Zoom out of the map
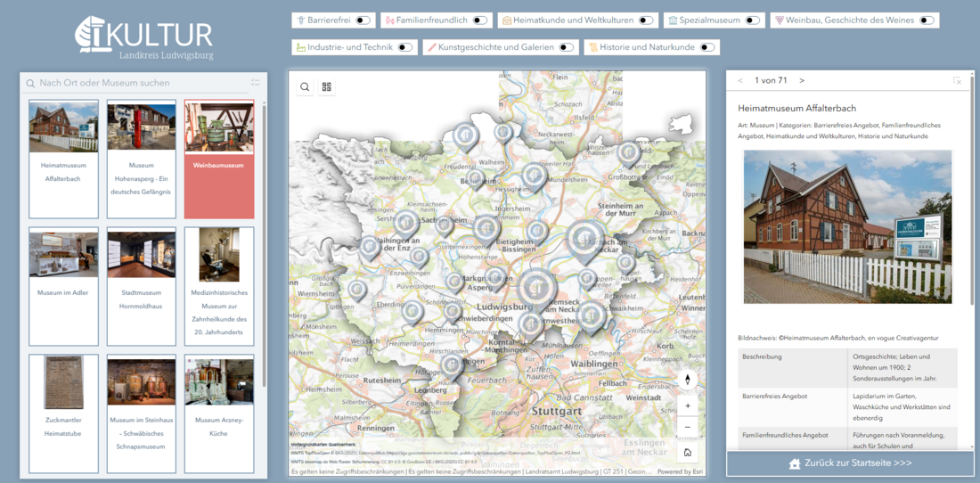This screenshot has height=483, width=980. click(687, 428)
